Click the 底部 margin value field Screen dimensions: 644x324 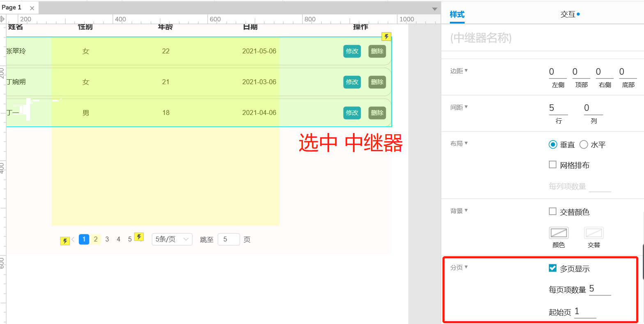(628, 72)
